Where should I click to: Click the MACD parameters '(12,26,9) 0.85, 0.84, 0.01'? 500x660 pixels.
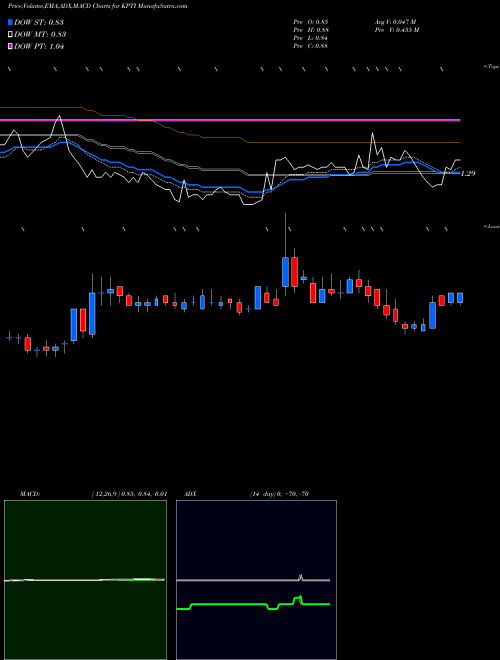(129, 494)
